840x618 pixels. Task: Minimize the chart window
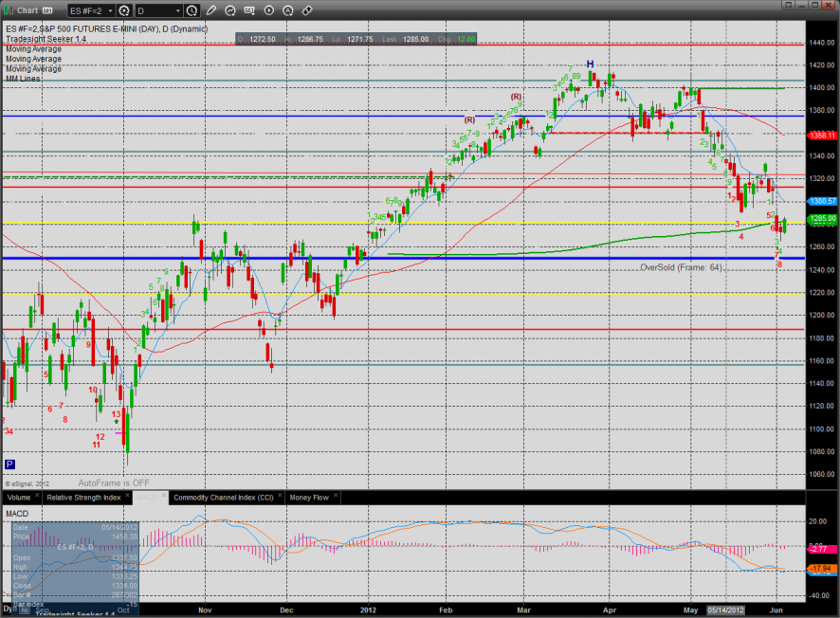point(801,5)
